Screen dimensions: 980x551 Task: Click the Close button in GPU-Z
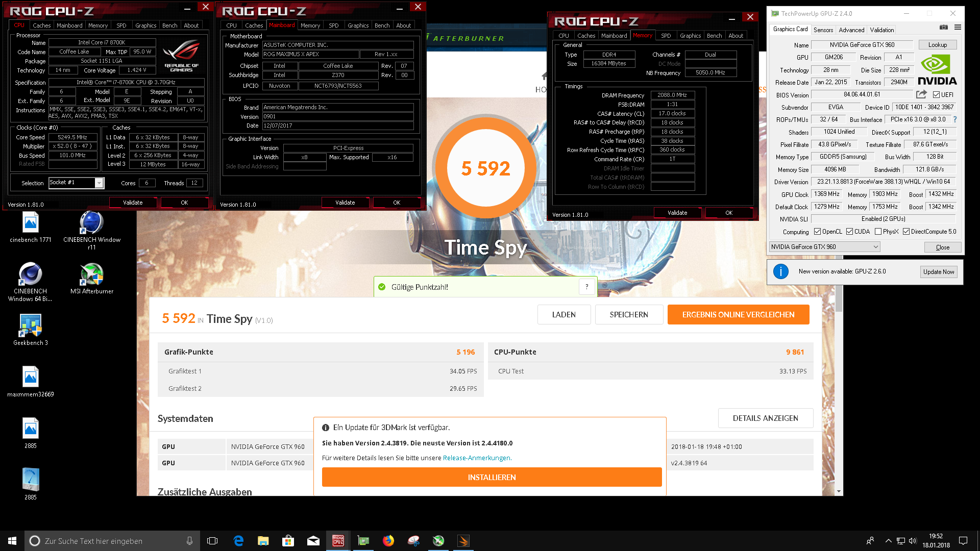[942, 247]
